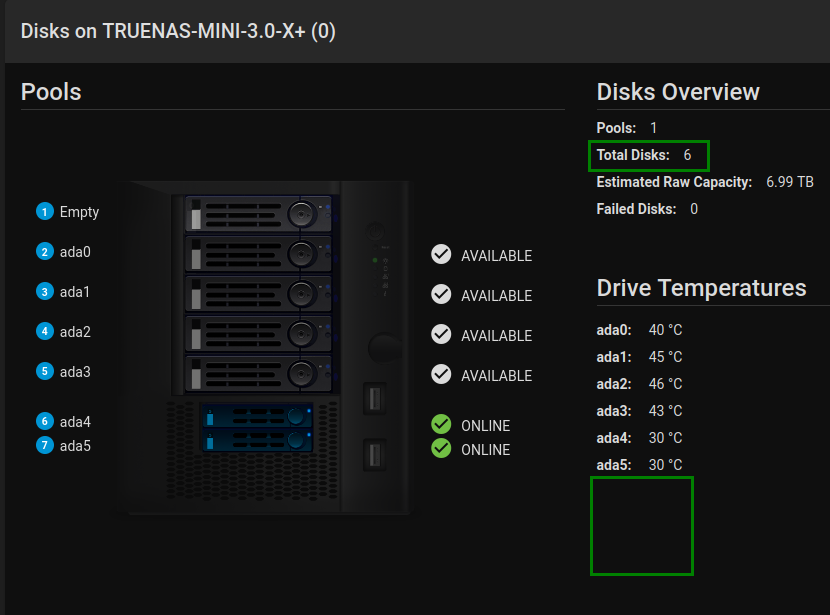The image size is (830, 615).
Task: Select the blue ada5 small drive bay
Action: click(x=257, y=440)
